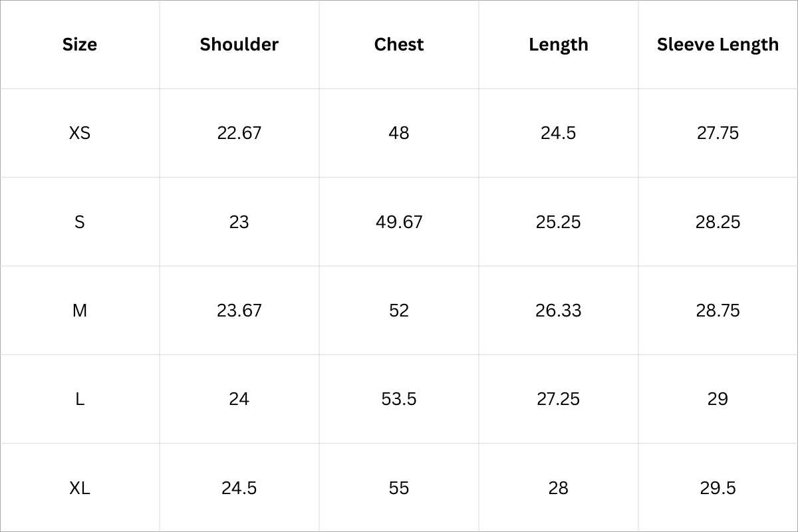This screenshot has width=798, height=532.
Task: Click the XS shoulder value 22.67
Action: click(239, 133)
